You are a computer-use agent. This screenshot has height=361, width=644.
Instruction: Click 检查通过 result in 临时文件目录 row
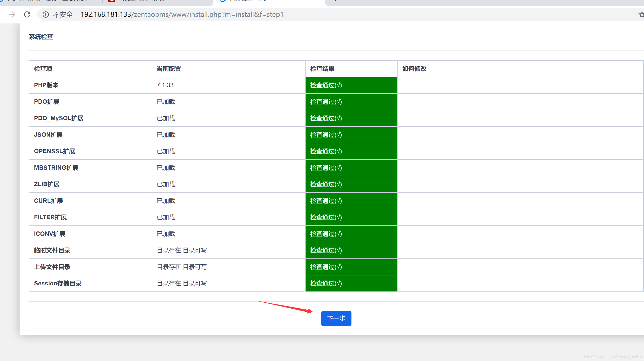click(326, 250)
